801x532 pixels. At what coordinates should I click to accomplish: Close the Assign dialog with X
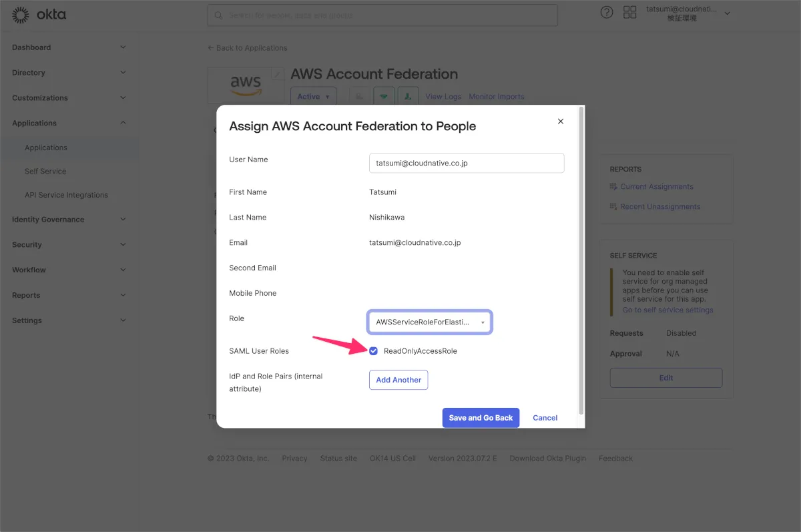(561, 121)
